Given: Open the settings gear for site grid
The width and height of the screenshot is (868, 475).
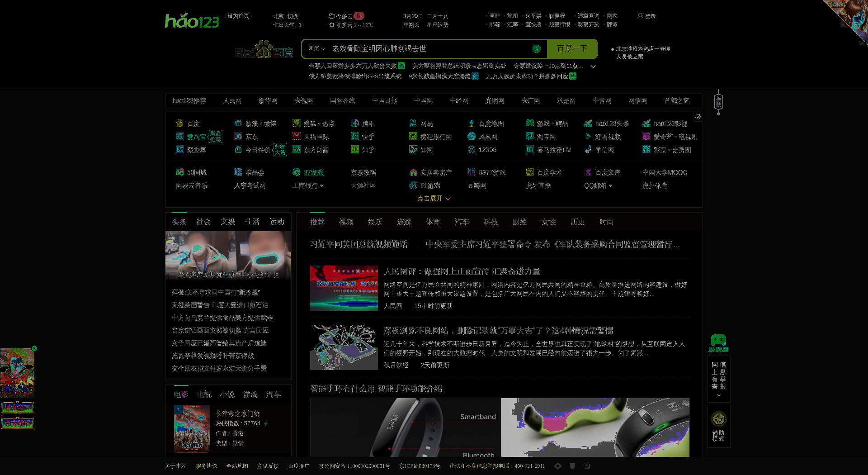Looking at the screenshot, I should [698, 117].
